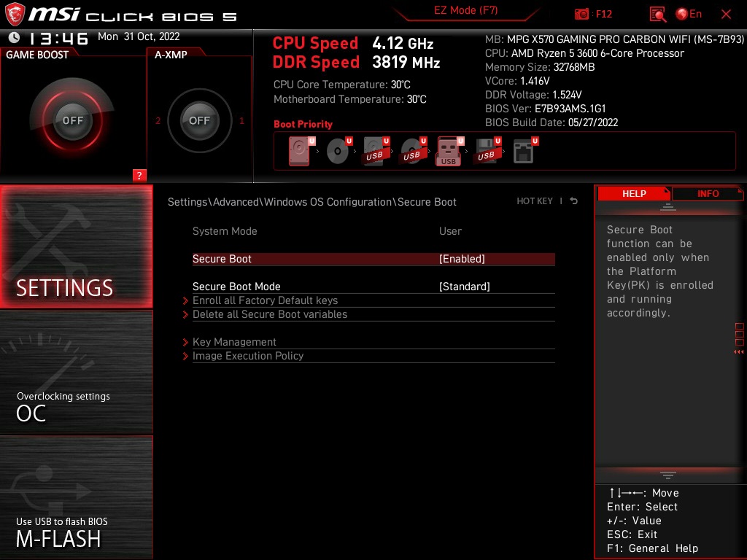Select the USB CD/DVD boot priority icon
Screen dimensions: 747x560
[x=413, y=151]
